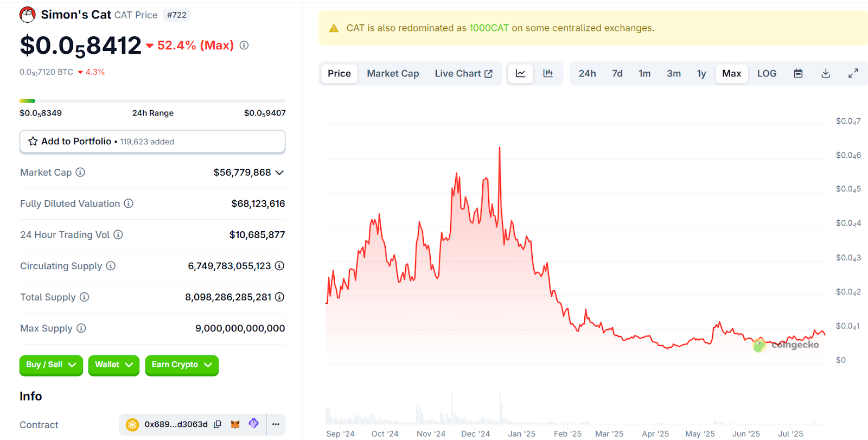868x440 pixels.
Task: Click Fully Diluted Valuation value $68,123,616
Action: click(258, 203)
